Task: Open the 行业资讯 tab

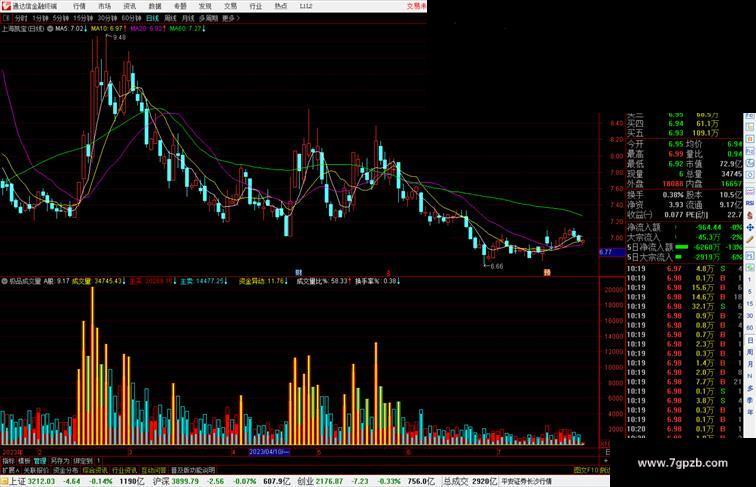Action: (124, 470)
